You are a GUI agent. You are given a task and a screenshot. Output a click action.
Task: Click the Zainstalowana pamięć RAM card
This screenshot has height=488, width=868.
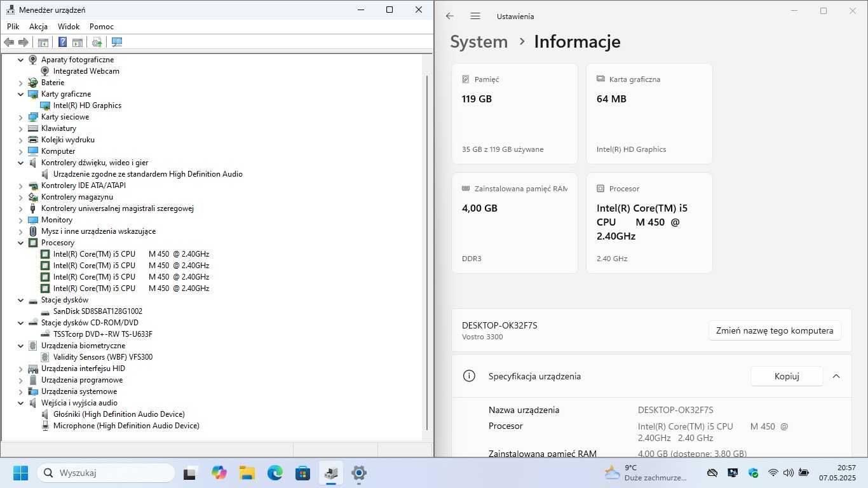pyautogui.click(x=515, y=223)
